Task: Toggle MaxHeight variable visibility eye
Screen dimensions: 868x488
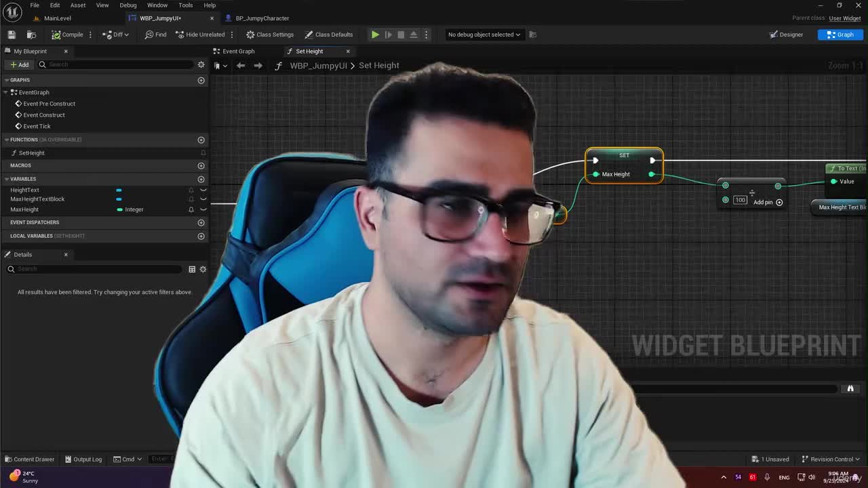Action: click(203, 209)
